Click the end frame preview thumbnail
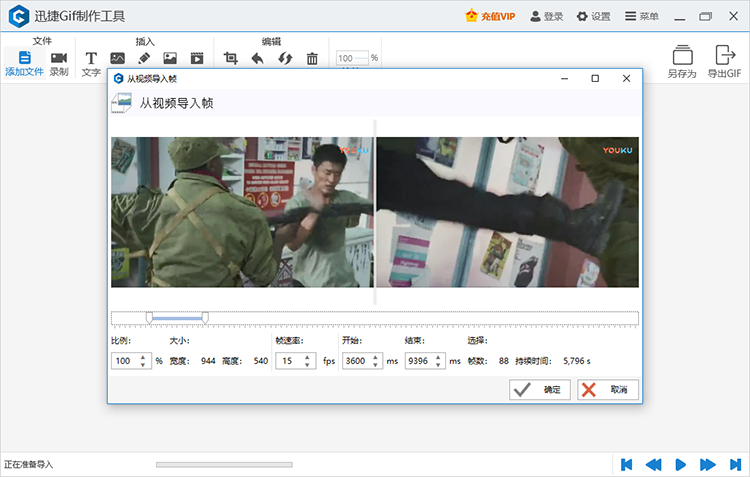Screen dimensions: 750x477 [507, 212]
